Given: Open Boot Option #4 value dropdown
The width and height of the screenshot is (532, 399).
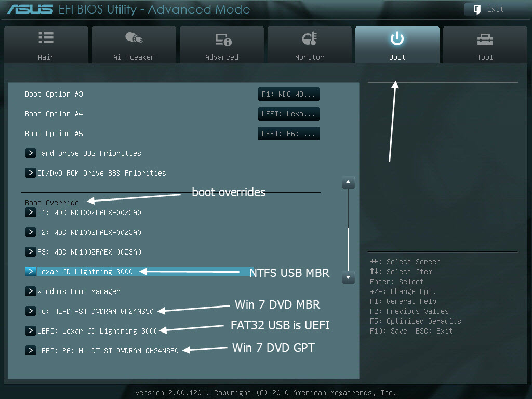Looking at the screenshot, I should point(289,114).
